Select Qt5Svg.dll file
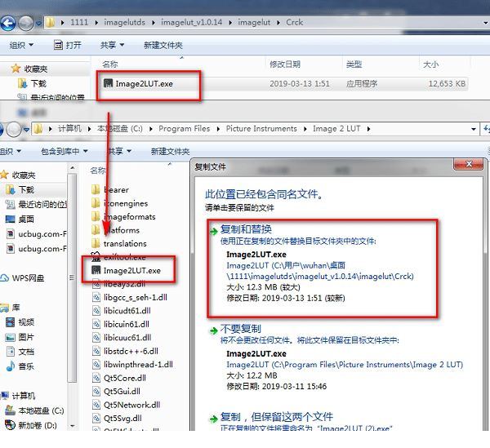The image size is (490, 448). click(x=117, y=418)
